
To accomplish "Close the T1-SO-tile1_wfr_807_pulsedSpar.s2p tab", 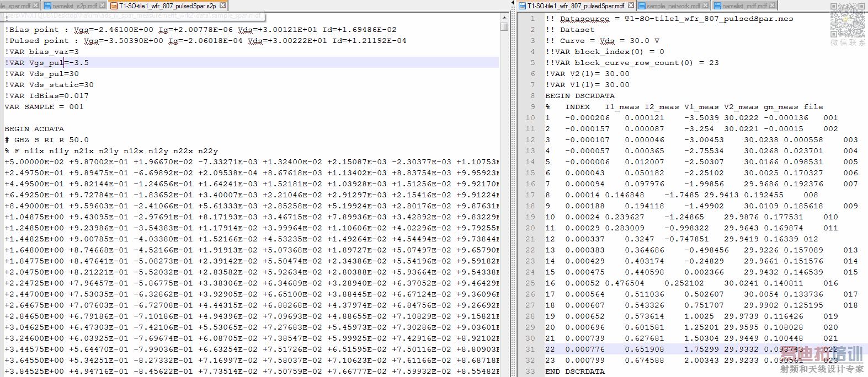I will (222, 6).
